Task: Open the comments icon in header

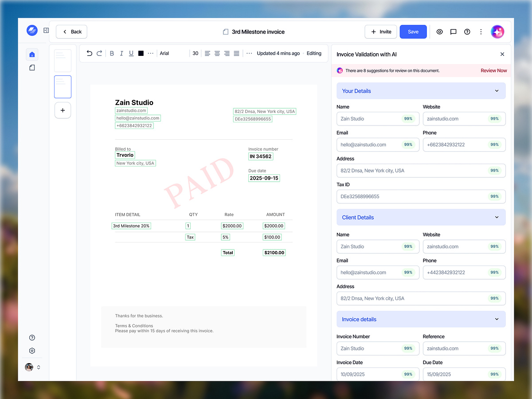Action: [453, 32]
